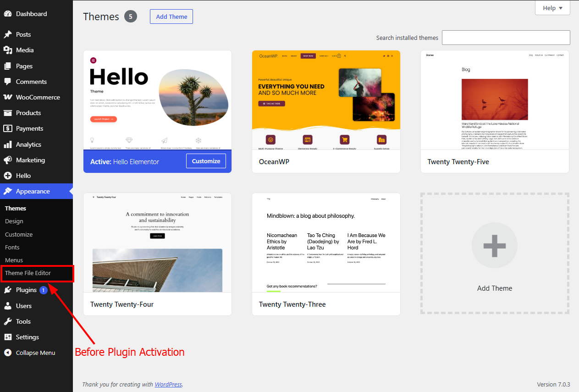Click the Payments dollar icon
This screenshot has height=392, width=579.
click(x=8, y=128)
